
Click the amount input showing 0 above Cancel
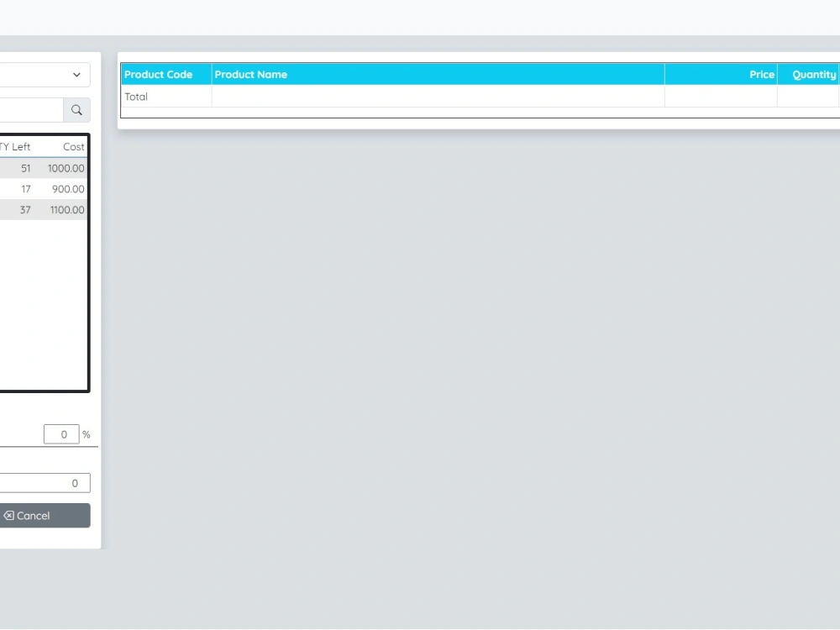click(x=45, y=483)
